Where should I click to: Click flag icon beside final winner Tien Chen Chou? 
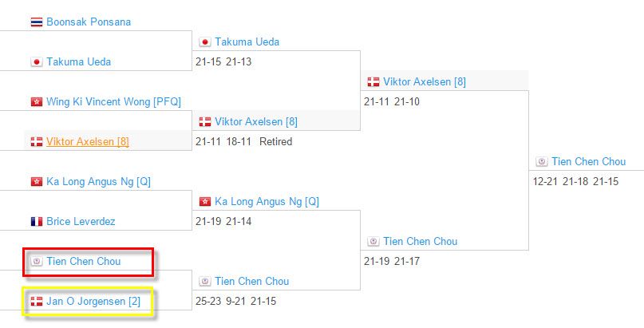pos(542,162)
